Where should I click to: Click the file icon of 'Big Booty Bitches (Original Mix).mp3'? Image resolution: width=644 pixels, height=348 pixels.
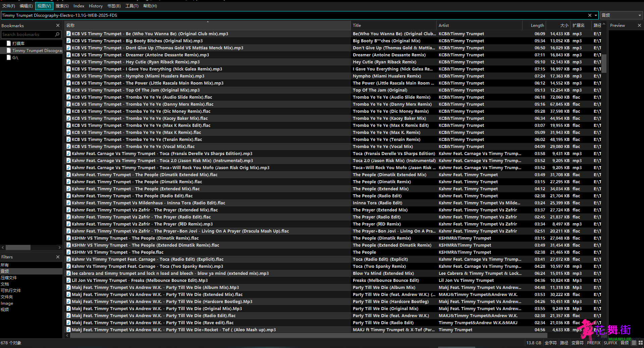68,41
